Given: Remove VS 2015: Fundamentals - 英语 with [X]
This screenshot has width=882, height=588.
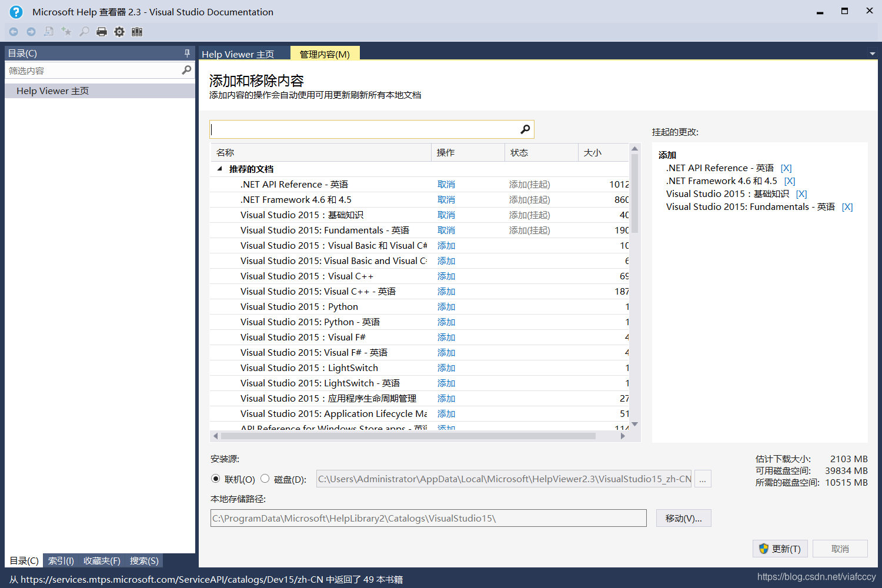Looking at the screenshot, I should click(x=847, y=207).
